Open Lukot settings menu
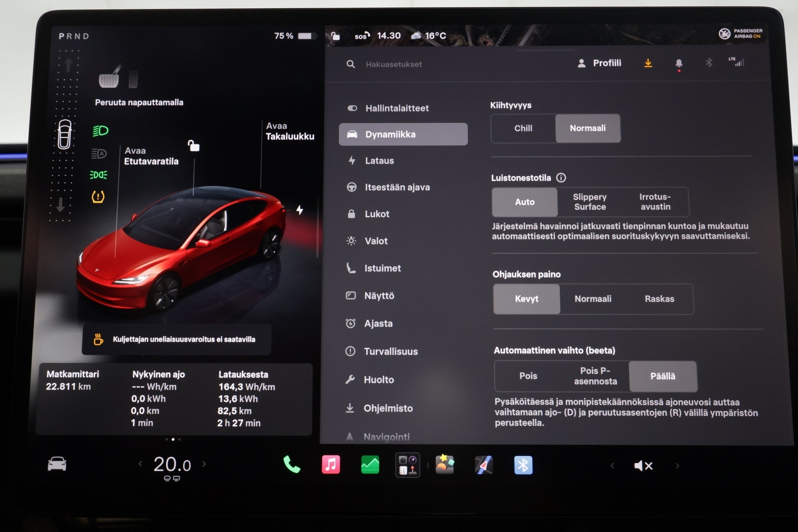The image size is (798, 532). [403, 214]
